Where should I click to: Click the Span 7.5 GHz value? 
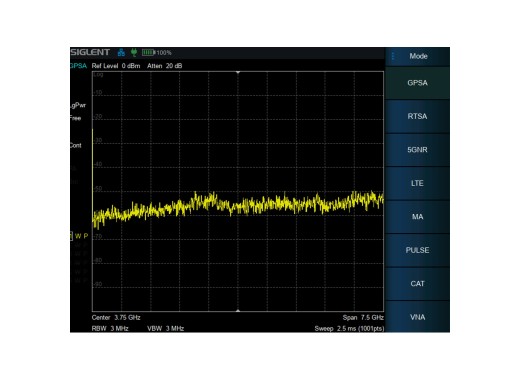coord(363,318)
